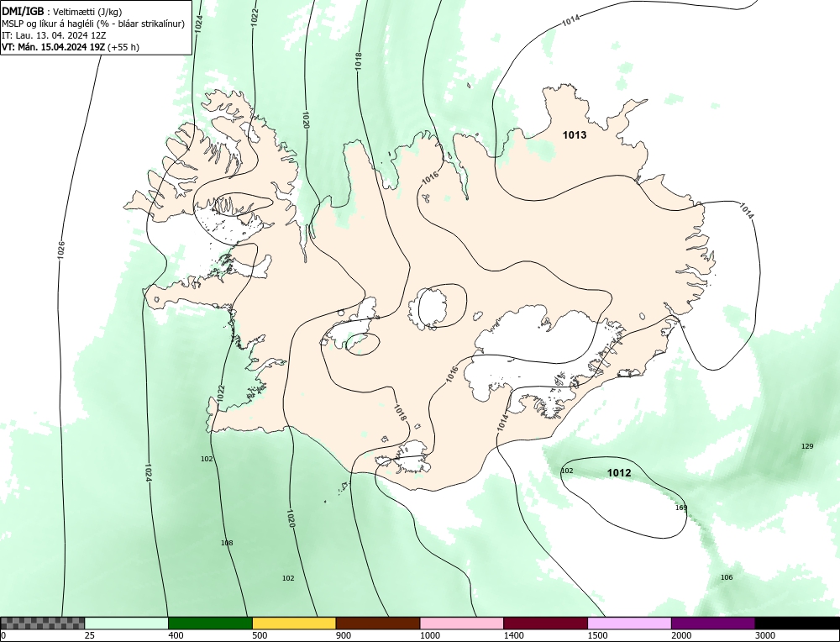Screen dimensions: 840x642
Task: Click legend tick label 1400
Action: (514, 635)
